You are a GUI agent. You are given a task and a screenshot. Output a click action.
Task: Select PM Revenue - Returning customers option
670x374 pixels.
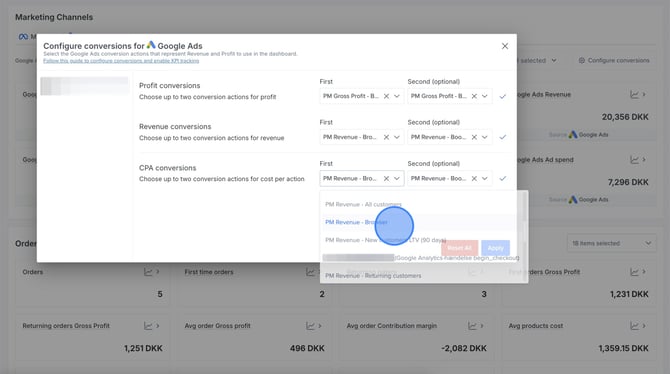pyautogui.click(x=420, y=276)
